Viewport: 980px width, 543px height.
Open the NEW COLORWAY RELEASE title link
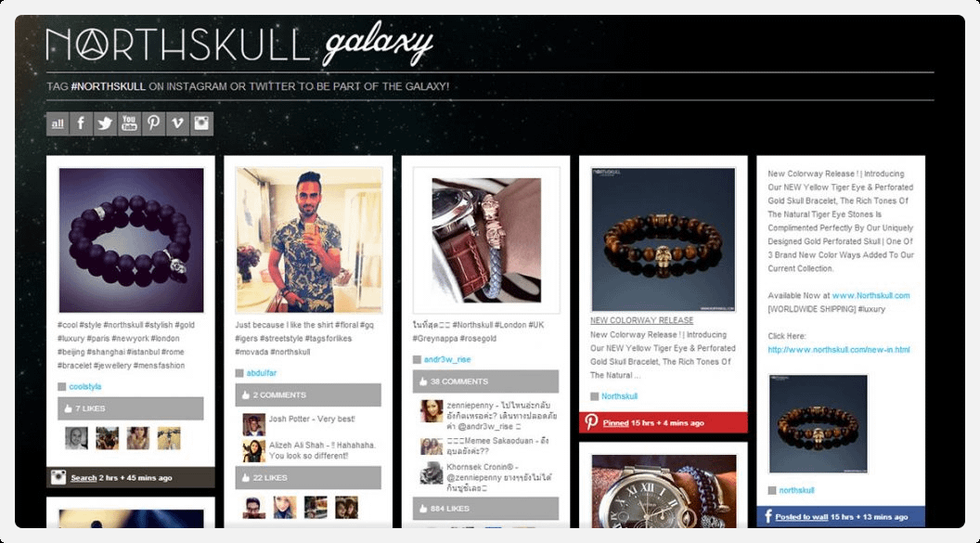pyautogui.click(x=642, y=320)
